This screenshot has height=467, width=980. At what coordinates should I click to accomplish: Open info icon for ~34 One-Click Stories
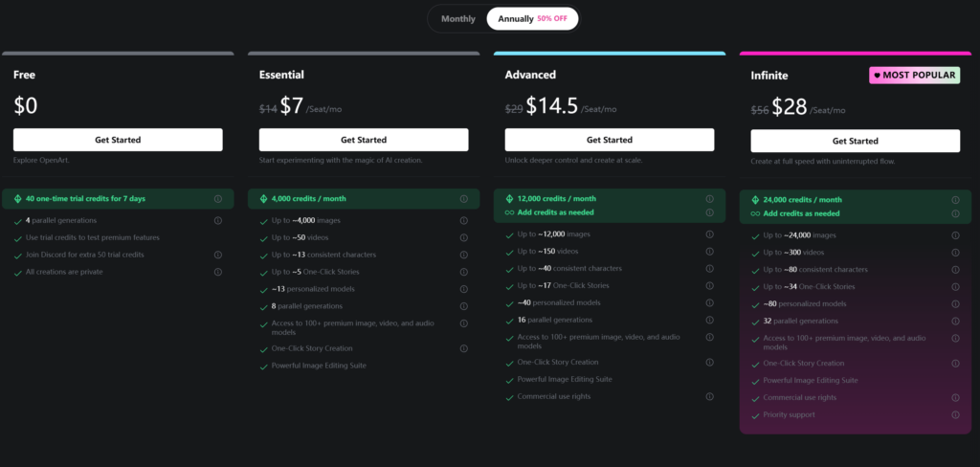(x=956, y=287)
